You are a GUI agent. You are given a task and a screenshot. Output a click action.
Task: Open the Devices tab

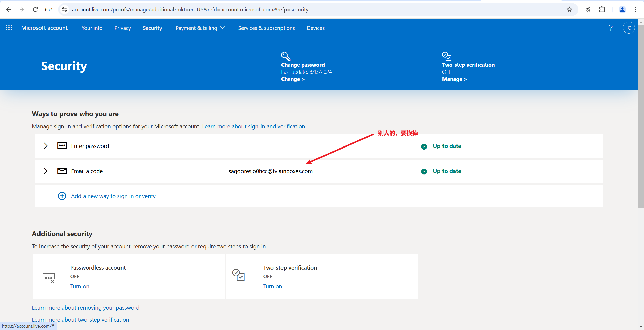pyautogui.click(x=315, y=28)
